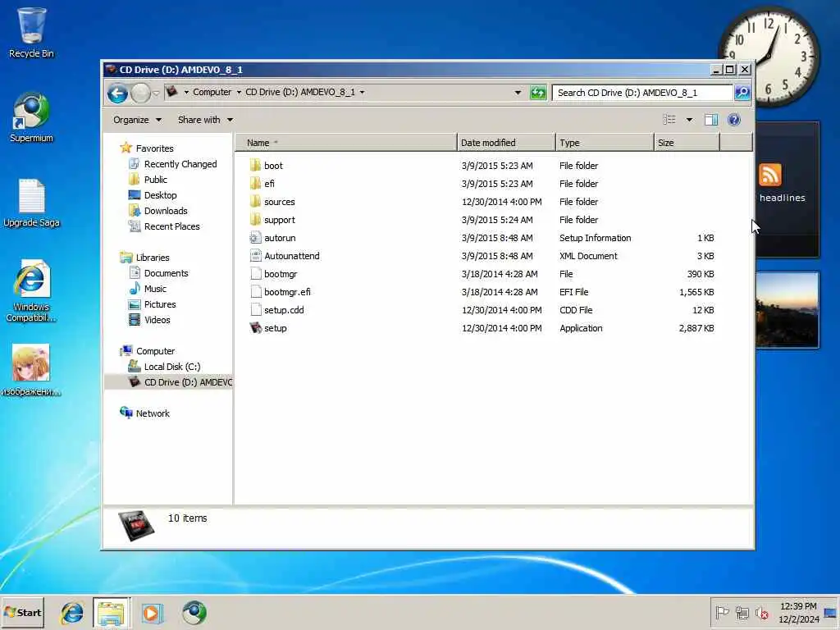The image size is (840, 630).
Task: Open the Share with dropdown menu
Action: click(x=205, y=120)
